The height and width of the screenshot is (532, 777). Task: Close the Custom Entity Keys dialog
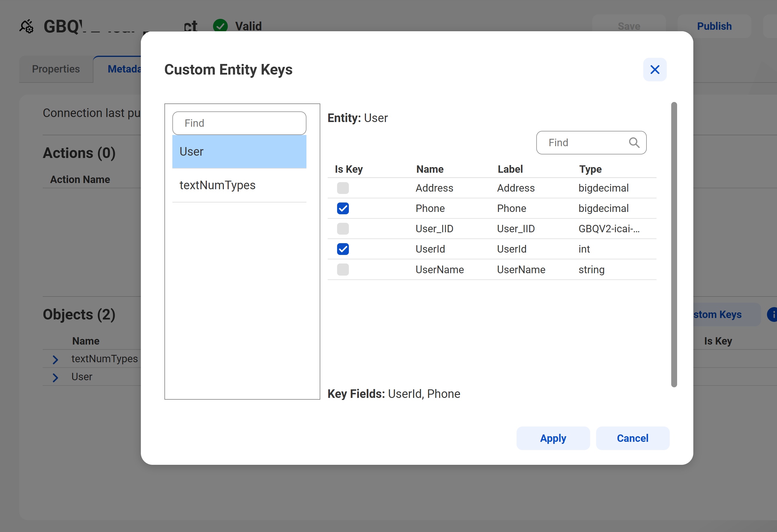point(655,70)
